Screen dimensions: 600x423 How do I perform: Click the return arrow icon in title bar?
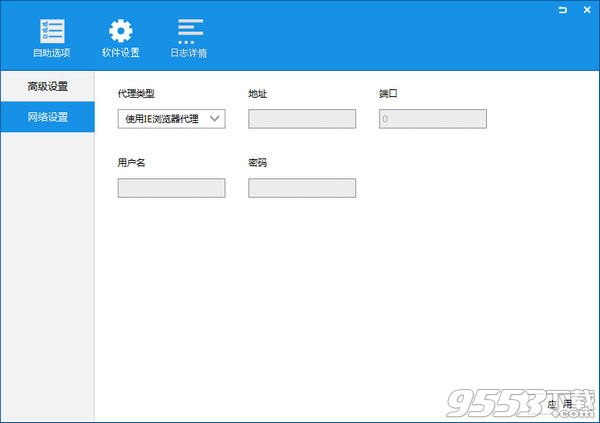[x=563, y=10]
